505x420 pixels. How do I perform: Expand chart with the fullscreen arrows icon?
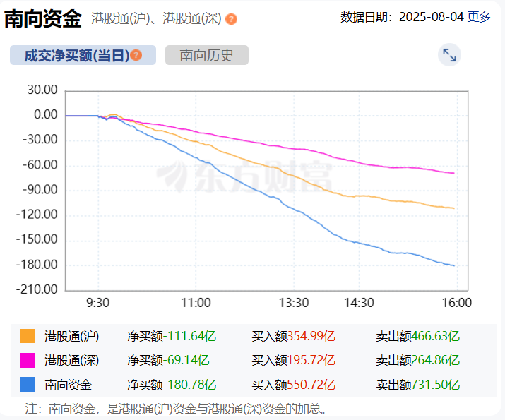pyautogui.click(x=449, y=55)
